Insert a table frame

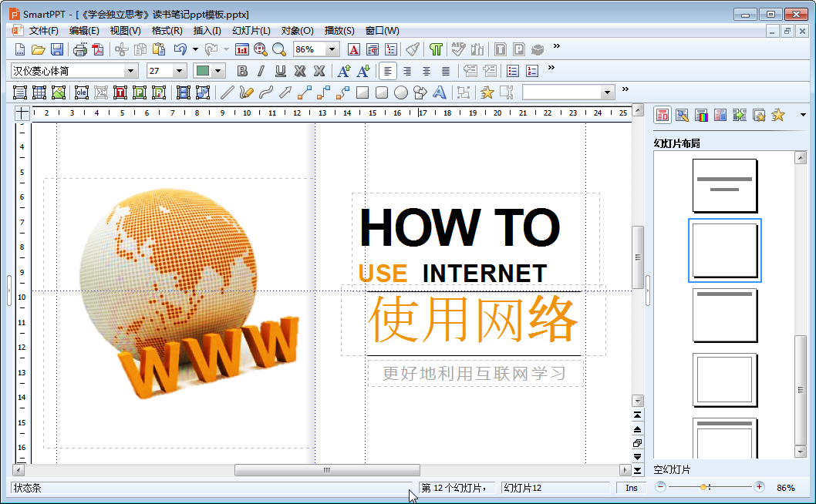pos(39,92)
